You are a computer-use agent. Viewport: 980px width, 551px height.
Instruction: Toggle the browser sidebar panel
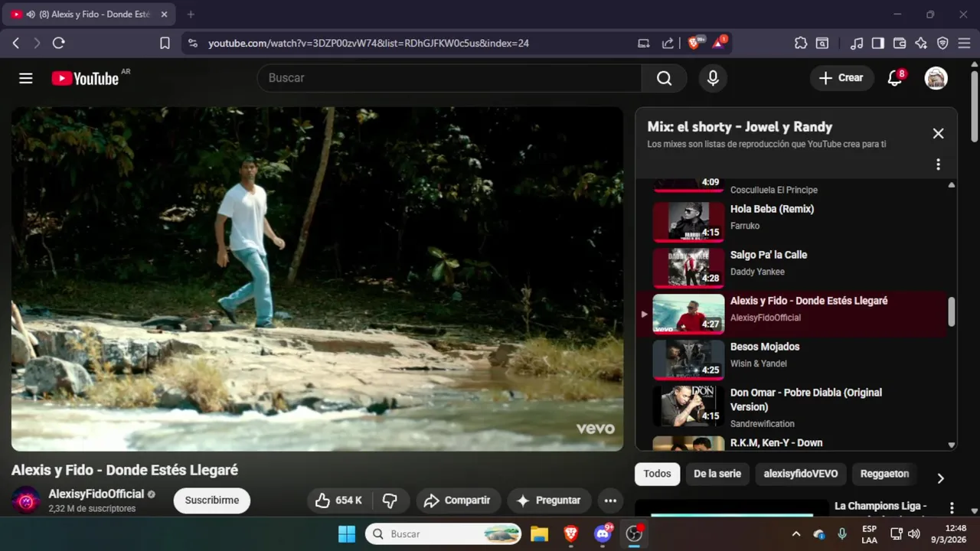(878, 43)
